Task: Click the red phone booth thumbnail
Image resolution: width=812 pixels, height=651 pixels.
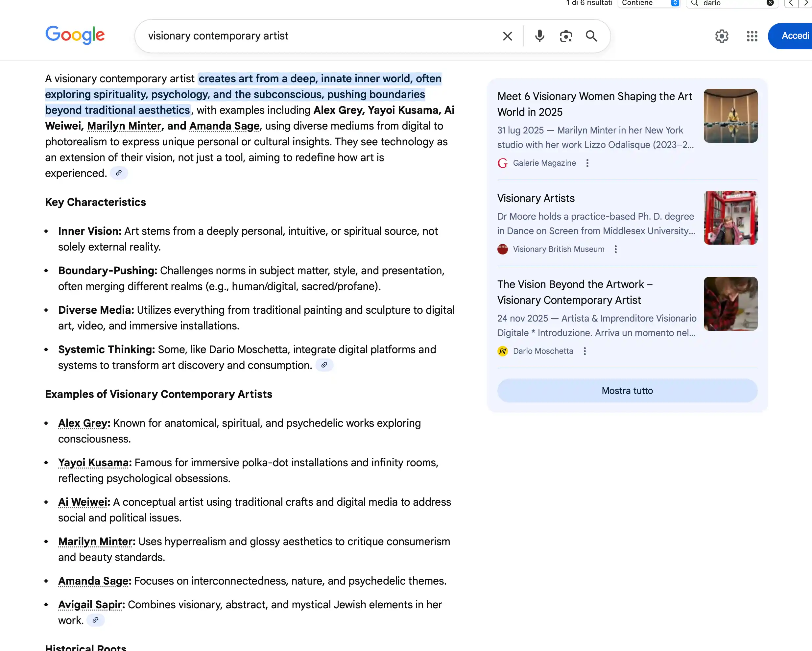Action: coord(730,217)
